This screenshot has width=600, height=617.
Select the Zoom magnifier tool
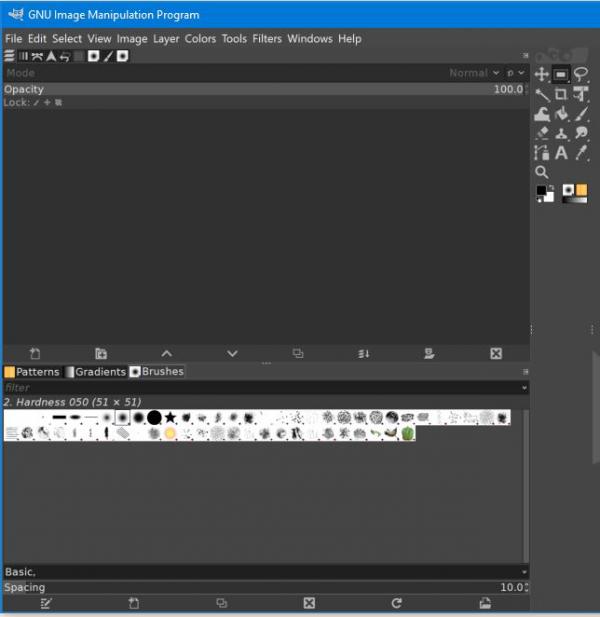click(542, 172)
